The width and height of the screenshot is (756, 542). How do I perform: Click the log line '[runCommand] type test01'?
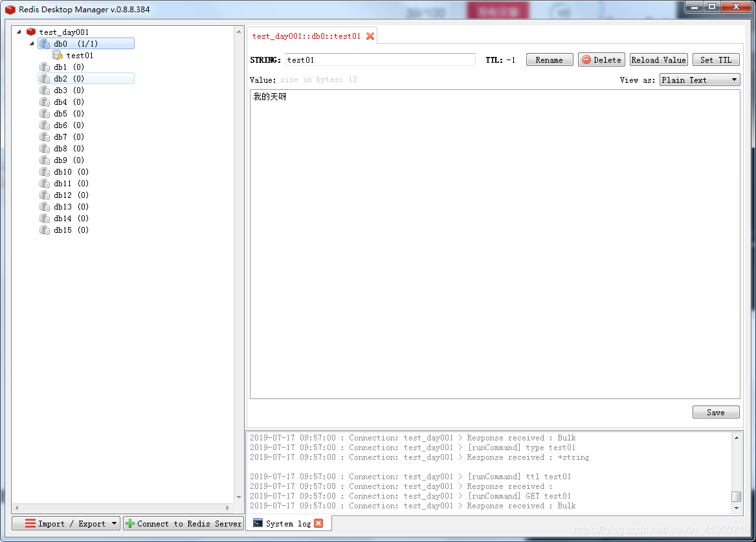(x=521, y=448)
